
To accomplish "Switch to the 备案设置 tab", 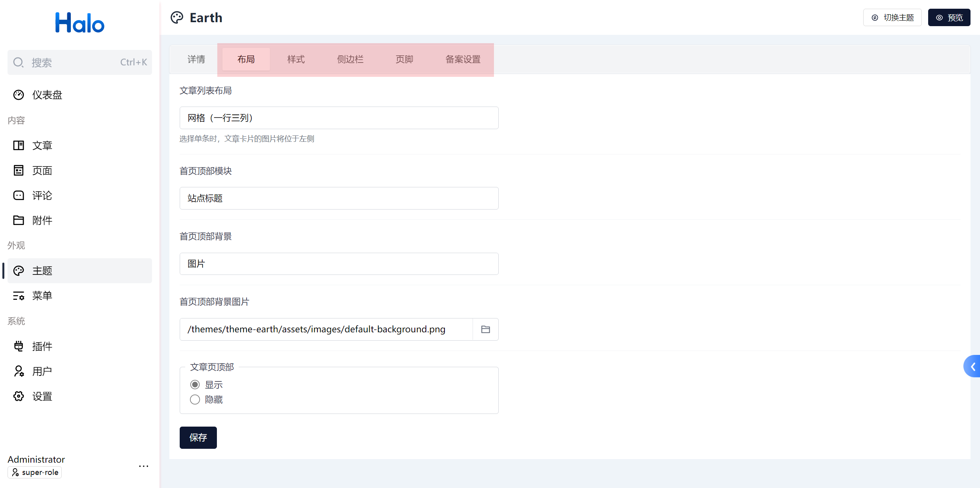I will tap(463, 59).
